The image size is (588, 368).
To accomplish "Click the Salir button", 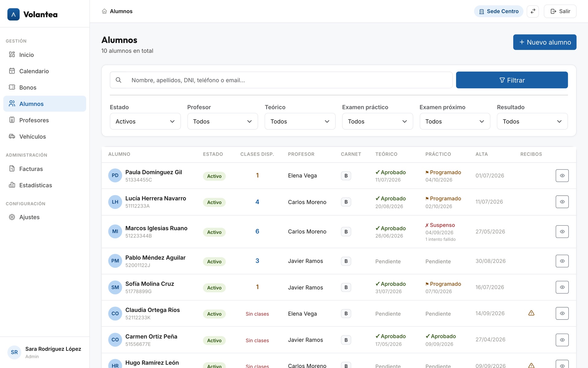I will pos(560,11).
